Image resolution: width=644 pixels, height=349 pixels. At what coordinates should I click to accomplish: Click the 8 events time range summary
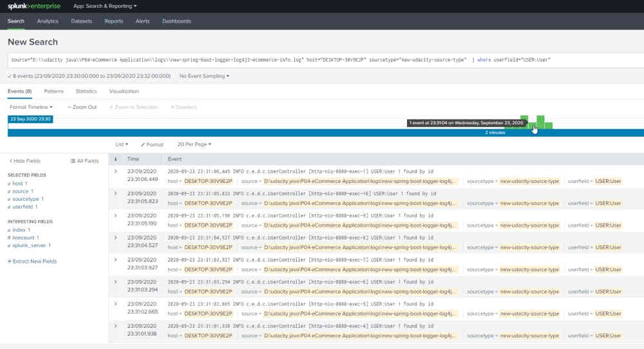(x=89, y=76)
